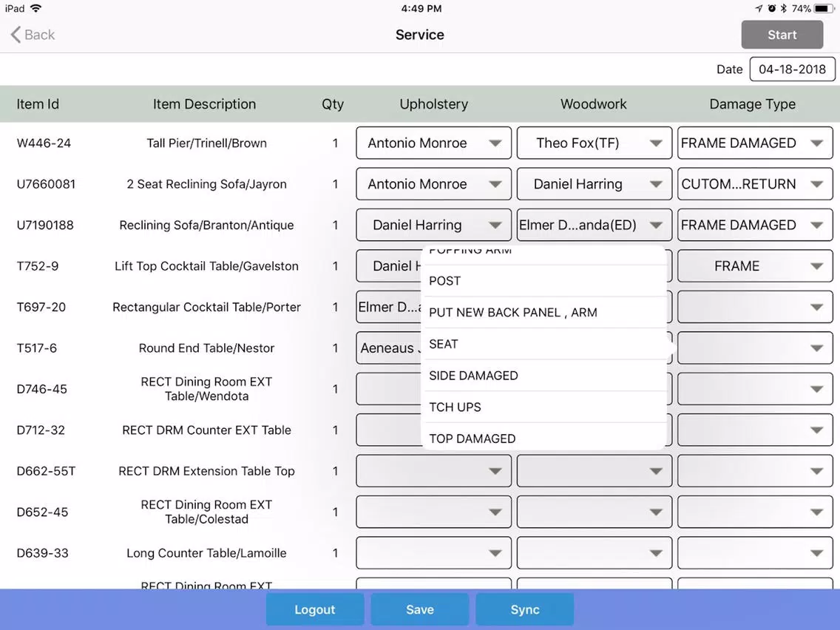Select item id W446-24
The width and height of the screenshot is (840, 630).
click(44, 143)
